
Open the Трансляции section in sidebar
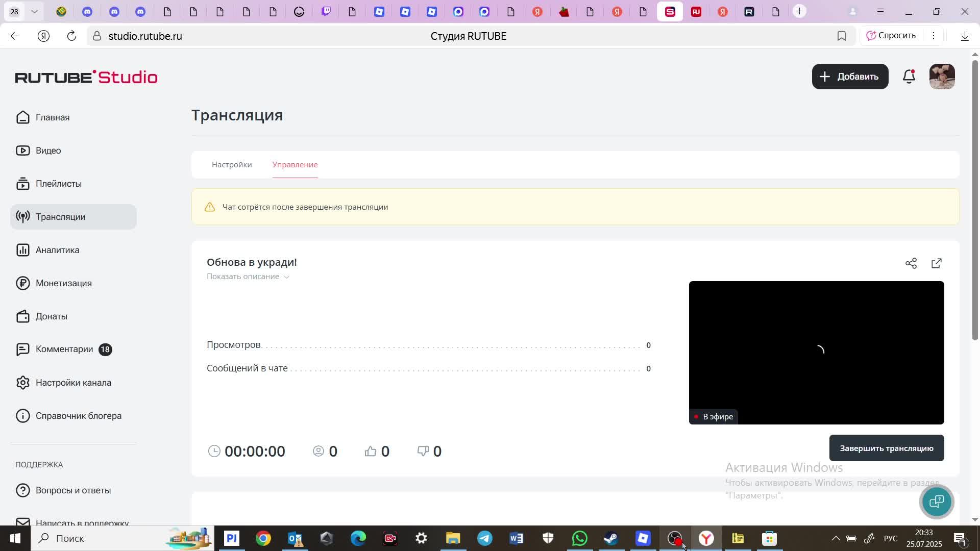point(60,216)
